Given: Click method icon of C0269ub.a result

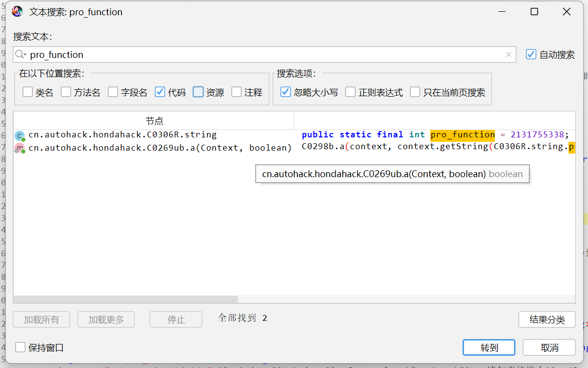Looking at the screenshot, I should point(20,148).
